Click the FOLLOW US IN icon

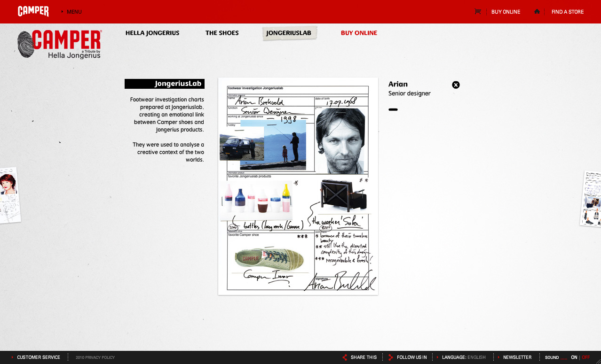click(x=391, y=357)
